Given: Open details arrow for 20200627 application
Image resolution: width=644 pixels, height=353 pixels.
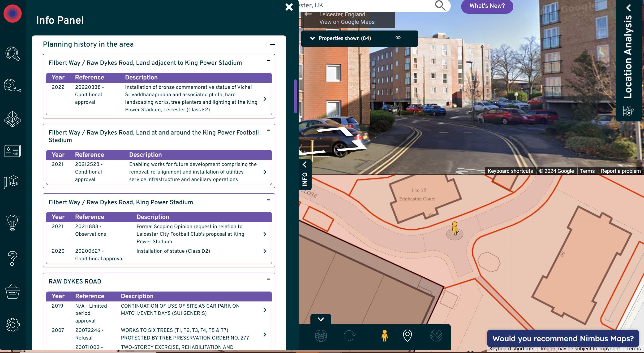Looking at the screenshot, I should (x=265, y=251).
